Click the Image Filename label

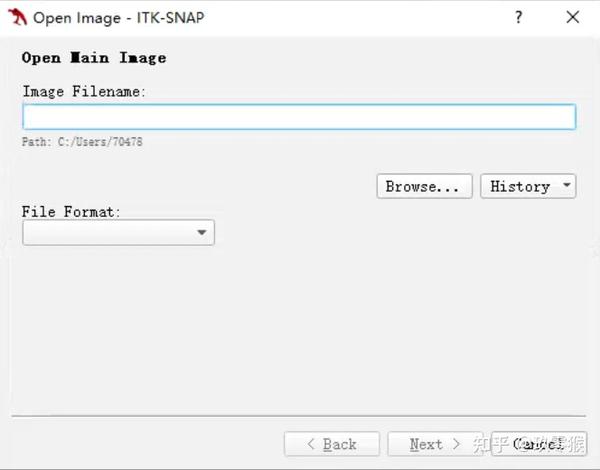(84, 91)
